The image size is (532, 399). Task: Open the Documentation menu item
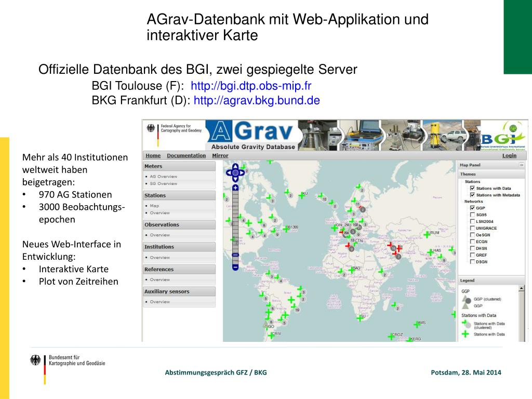point(187,155)
